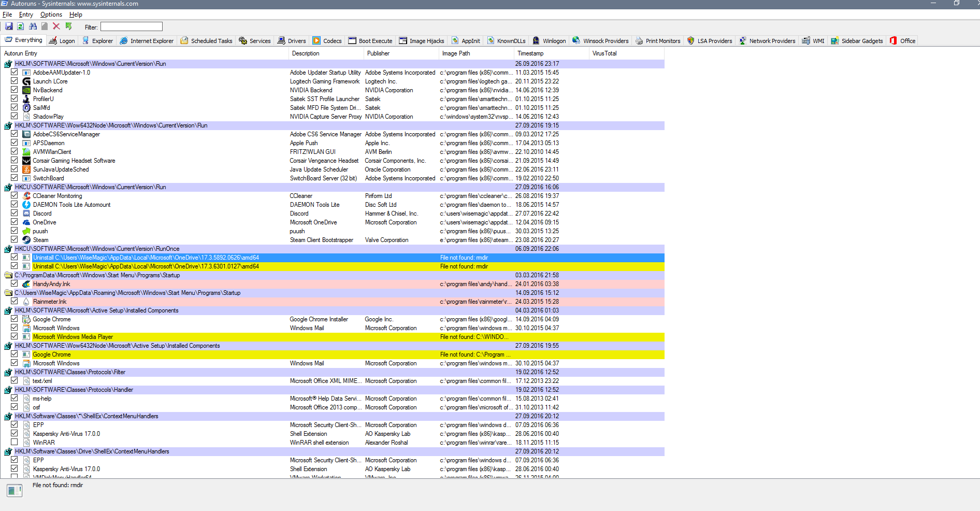Click the Steam row icon

coord(26,240)
